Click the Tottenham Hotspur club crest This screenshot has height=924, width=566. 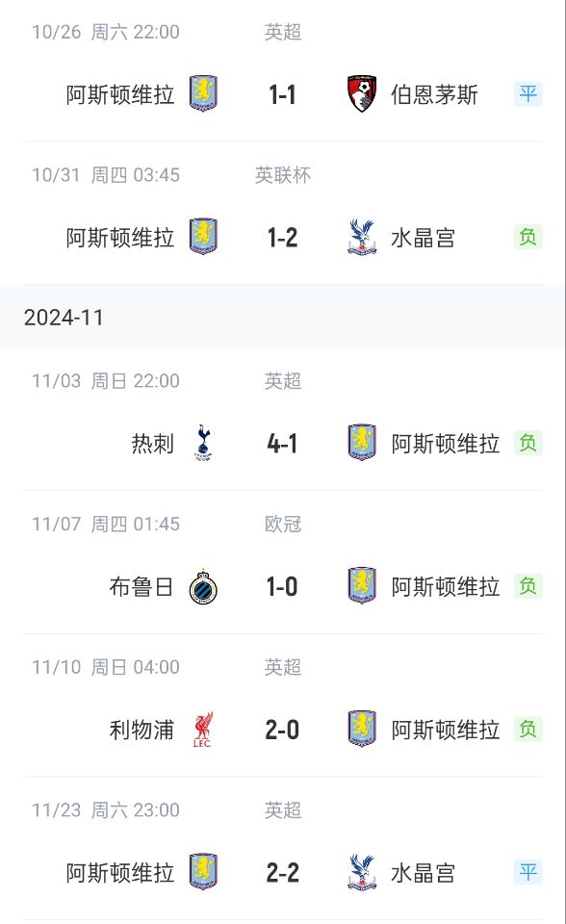203,443
